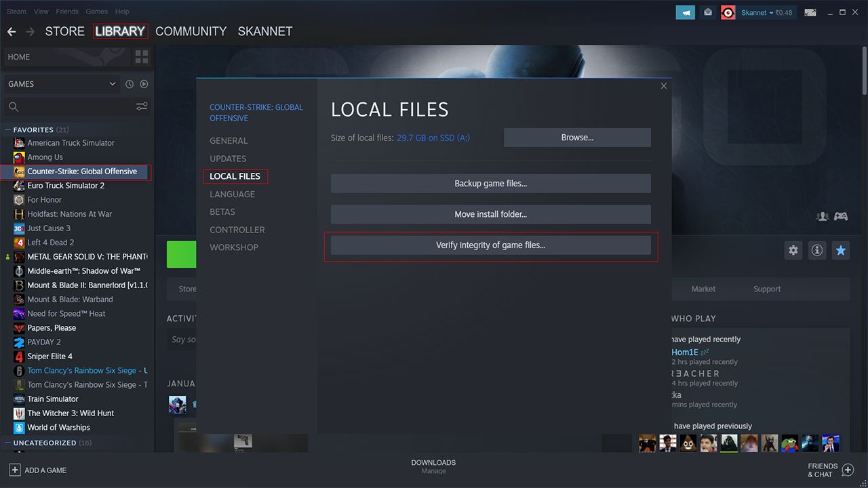
Task: Click the recent games clock icon
Action: 129,83
